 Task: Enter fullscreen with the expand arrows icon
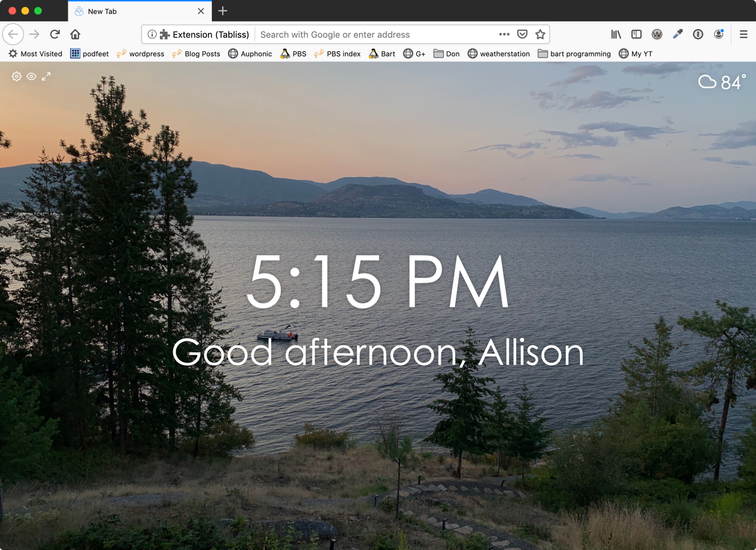[x=46, y=76]
